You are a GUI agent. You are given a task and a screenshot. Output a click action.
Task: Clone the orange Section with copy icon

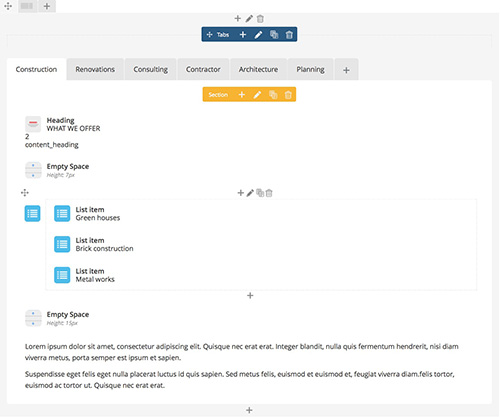click(x=273, y=95)
